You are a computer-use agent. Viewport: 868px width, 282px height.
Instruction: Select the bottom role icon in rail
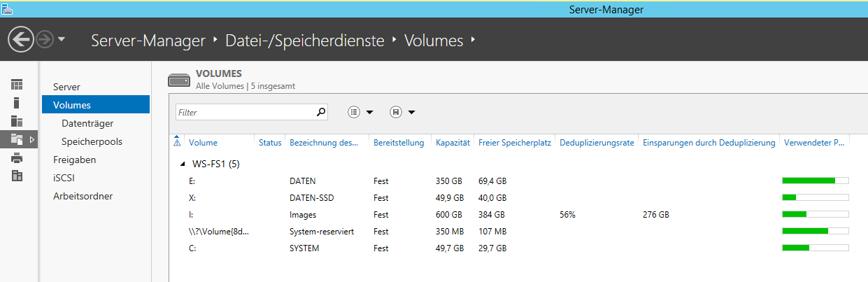point(17,176)
